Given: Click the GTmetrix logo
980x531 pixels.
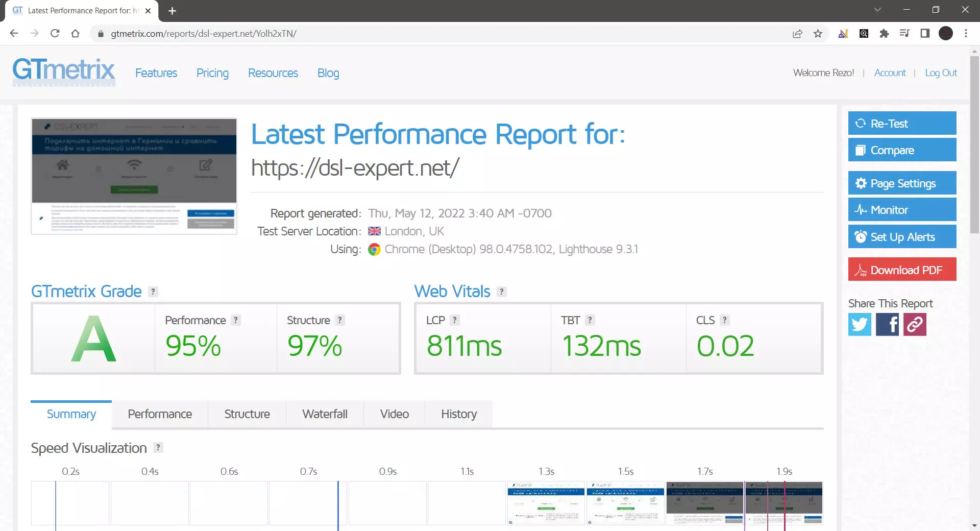Looking at the screenshot, I should coord(64,71).
